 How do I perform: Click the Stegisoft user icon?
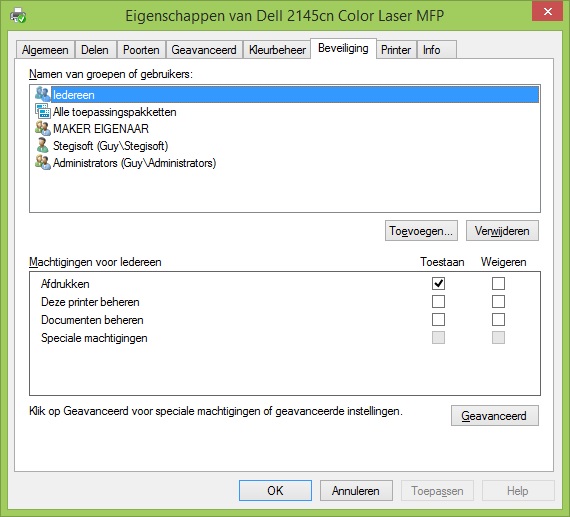[x=43, y=145]
